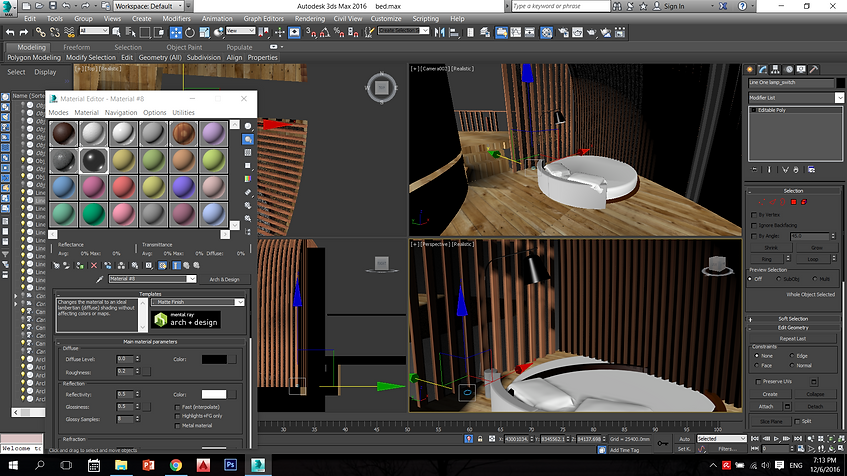Image resolution: width=847 pixels, height=476 pixels.
Task: Click the Collapse button in Edit Geometry
Action: (x=815, y=394)
